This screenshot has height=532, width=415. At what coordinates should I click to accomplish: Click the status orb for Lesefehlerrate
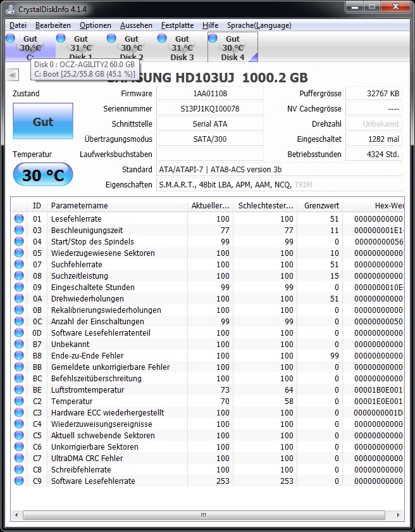pos(19,218)
